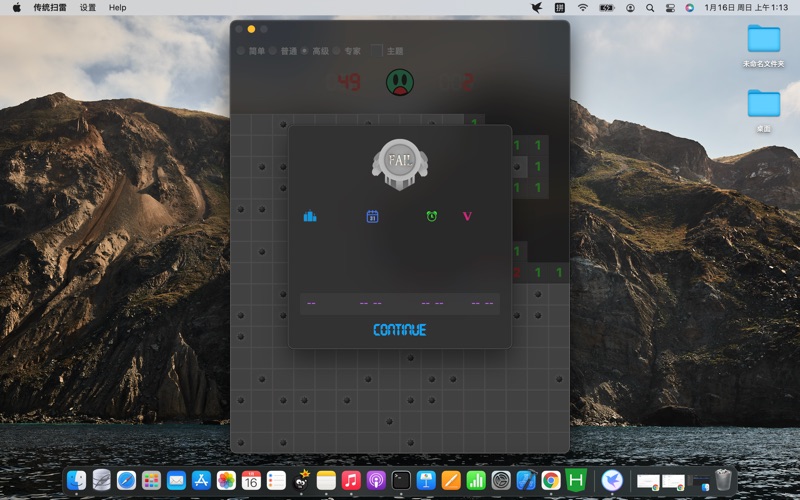Open Spotlight search in menu bar
Screen dimensions: 800x500
coord(650,7)
